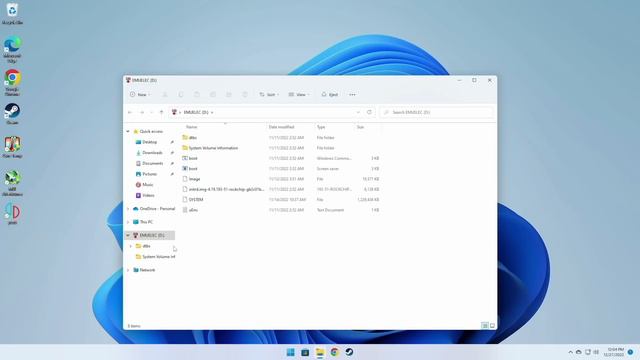Open the View dropdown

coord(299,95)
